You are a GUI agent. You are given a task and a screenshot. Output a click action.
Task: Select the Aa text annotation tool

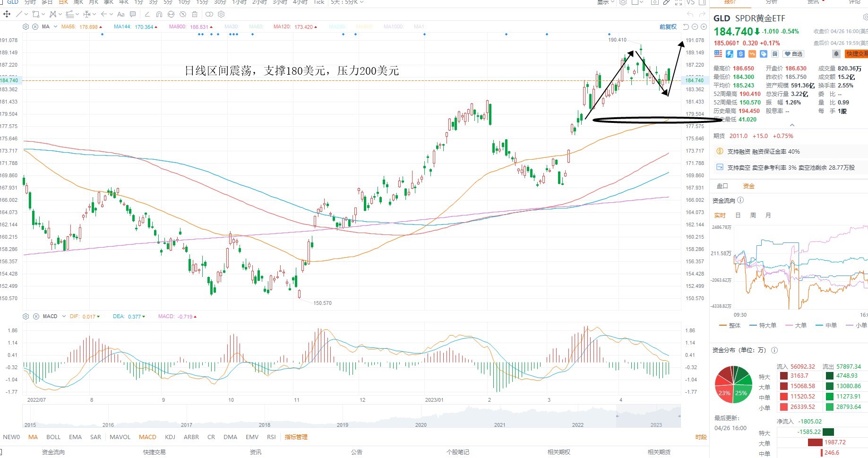click(121, 14)
